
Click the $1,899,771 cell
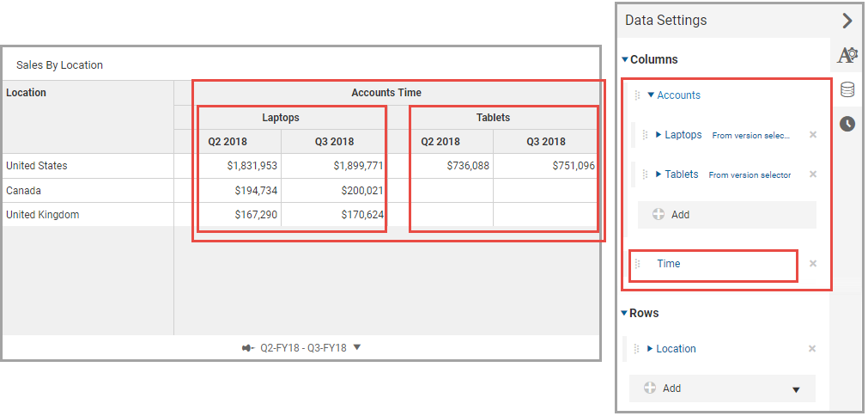358,166
